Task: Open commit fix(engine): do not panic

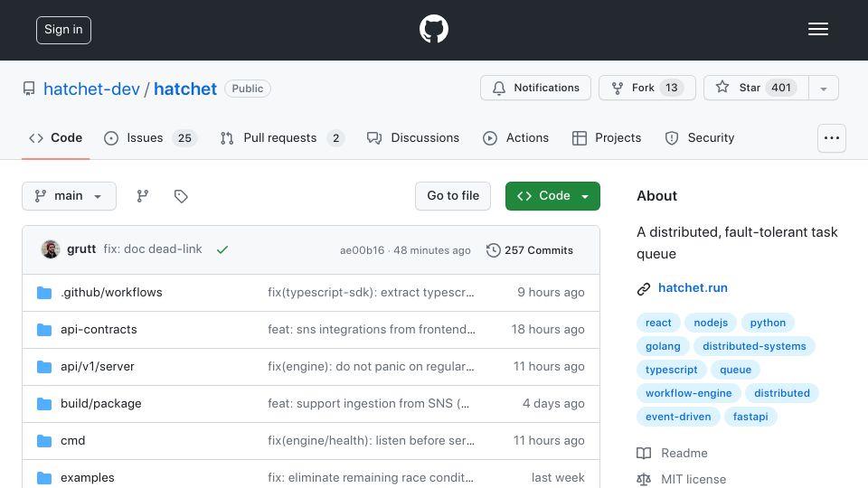Action: pyautogui.click(x=371, y=366)
